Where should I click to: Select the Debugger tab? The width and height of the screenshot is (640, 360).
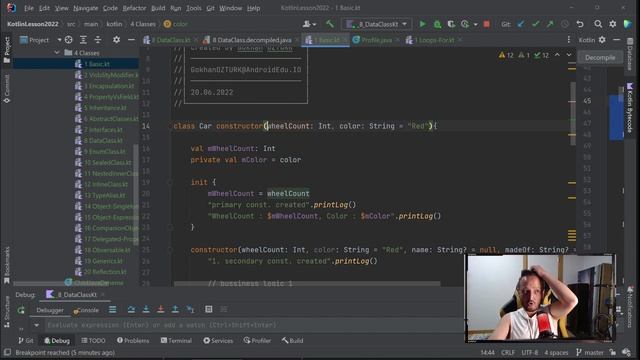(50, 310)
